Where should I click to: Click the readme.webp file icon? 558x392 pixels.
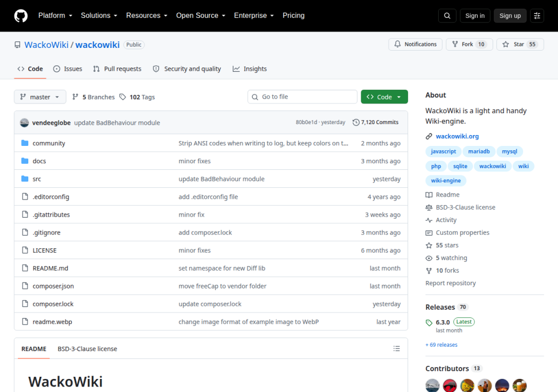tap(25, 322)
